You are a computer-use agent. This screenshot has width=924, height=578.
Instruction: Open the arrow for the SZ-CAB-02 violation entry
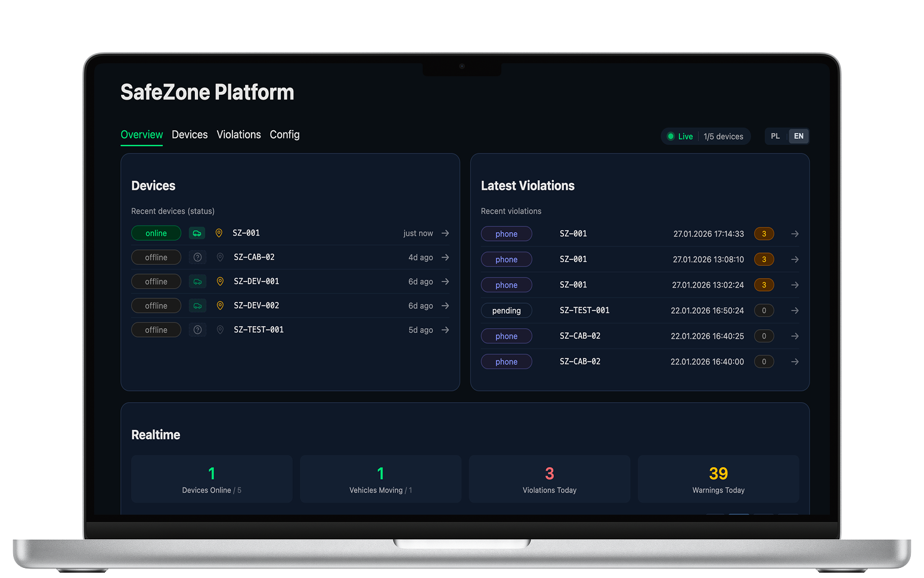pos(795,336)
